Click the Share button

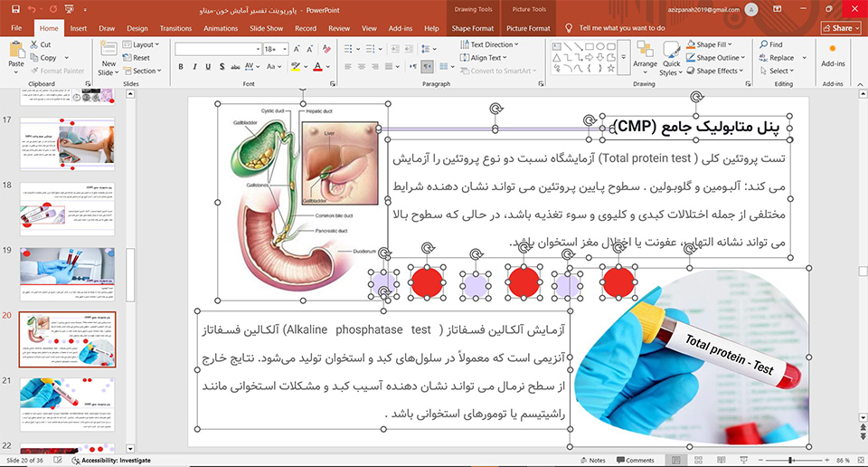coord(841,28)
